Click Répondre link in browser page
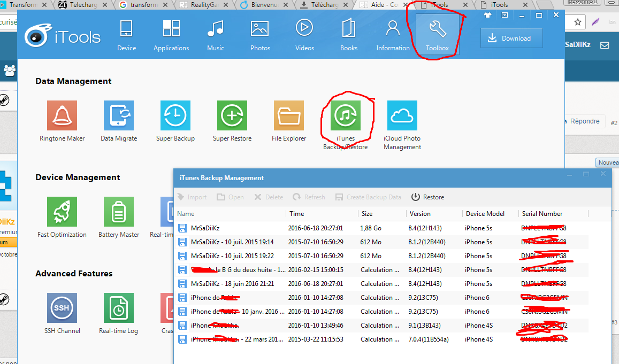Image resolution: width=619 pixels, height=364 pixels. tap(585, 121)
